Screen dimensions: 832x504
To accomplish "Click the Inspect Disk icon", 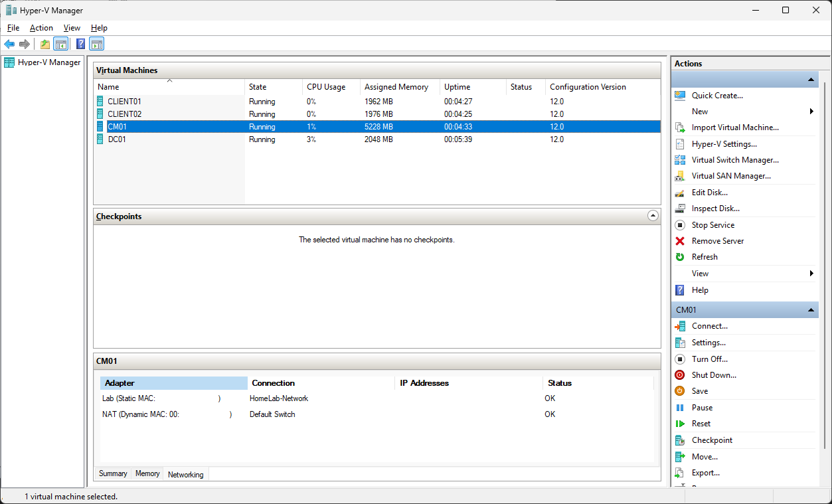I will [x=680, y=209].
